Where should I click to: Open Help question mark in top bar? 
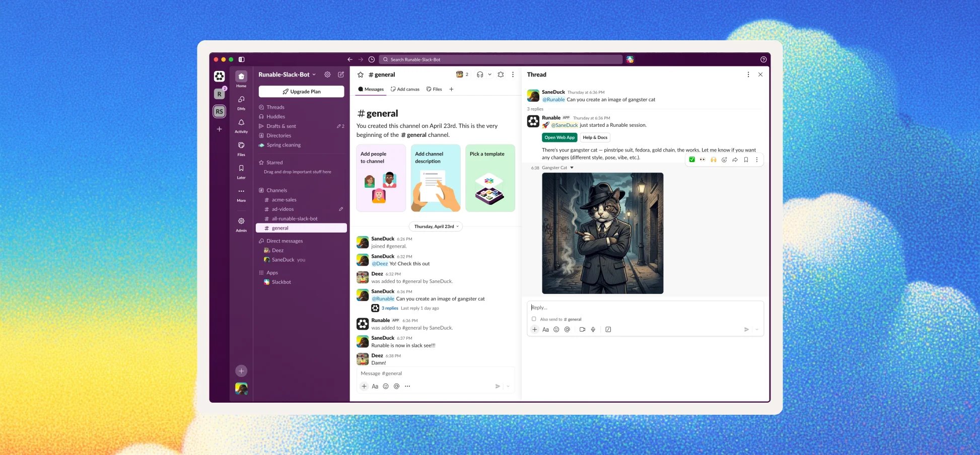tap(763, 59)
